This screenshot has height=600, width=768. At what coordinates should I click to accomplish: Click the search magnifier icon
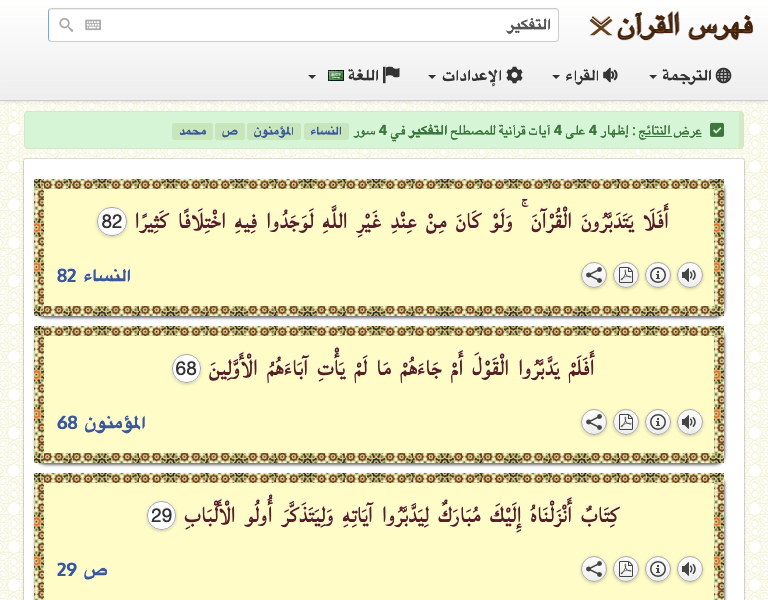66,26
